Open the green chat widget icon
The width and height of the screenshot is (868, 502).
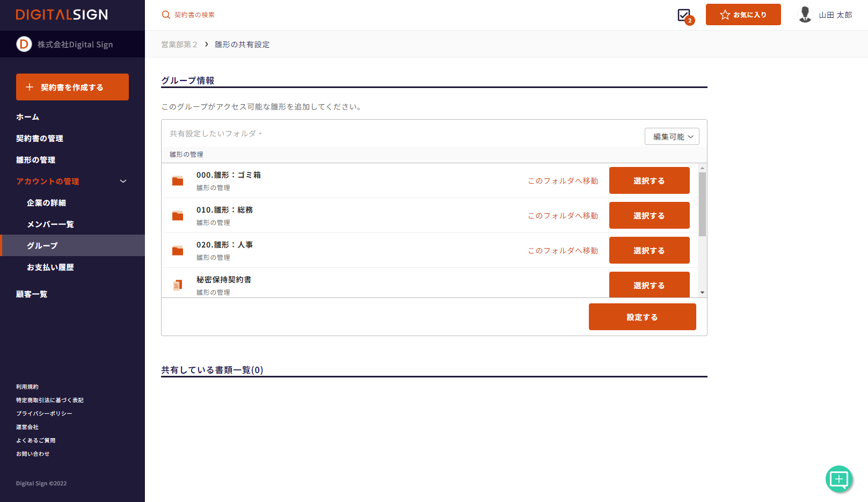click(838, 478)
